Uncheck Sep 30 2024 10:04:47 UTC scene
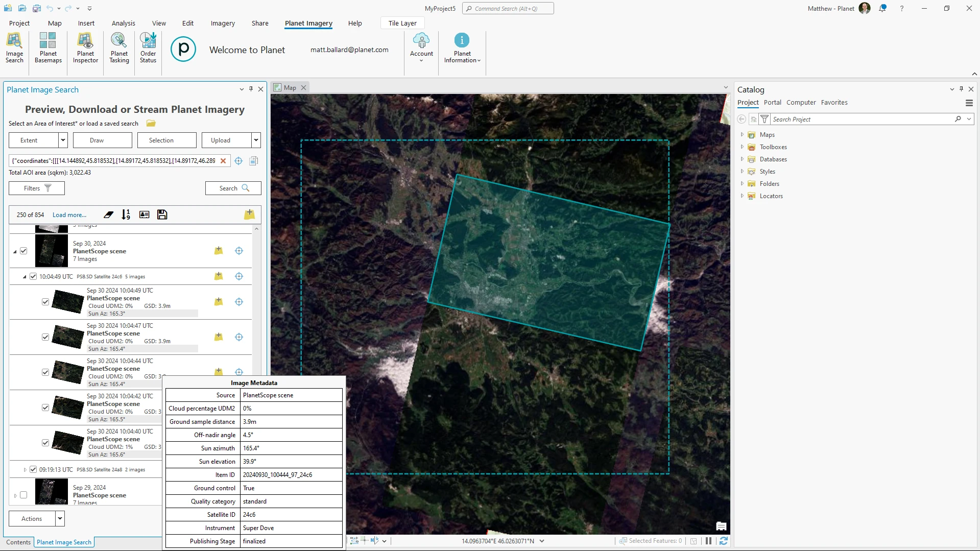The image size is (980, 551). point(45,337)
